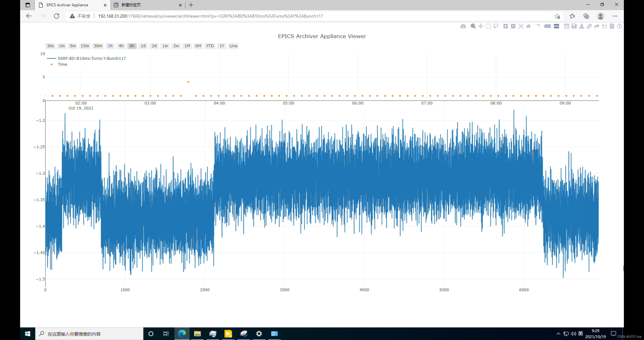Toggle SSRF:BD:B10ms:Turns:Y:Bunch117 legend trace
The height and width of the screenshot is (340, 644).
tap(92, 58)
